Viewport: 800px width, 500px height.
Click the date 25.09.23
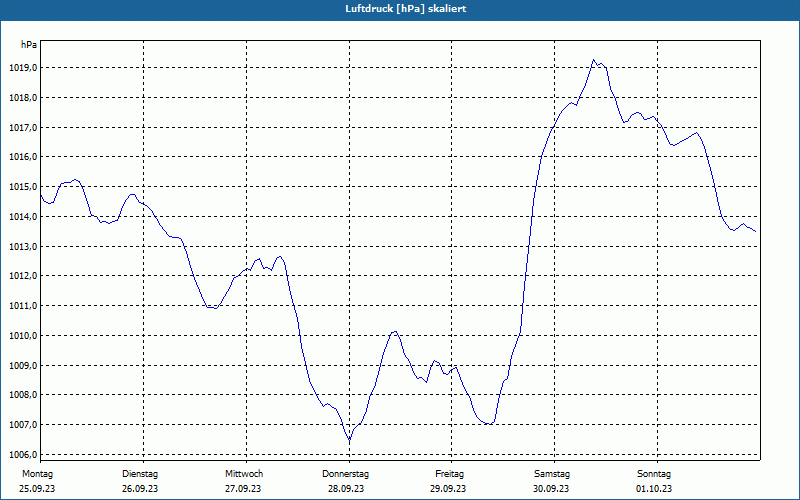coord(37,489)
